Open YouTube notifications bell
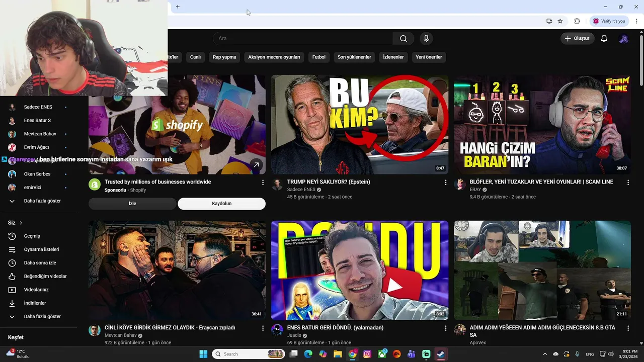 604,39
